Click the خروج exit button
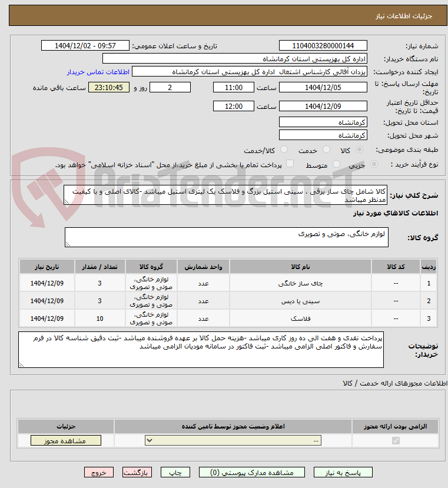The image size is (448, 488). click(x=99, y=473)
